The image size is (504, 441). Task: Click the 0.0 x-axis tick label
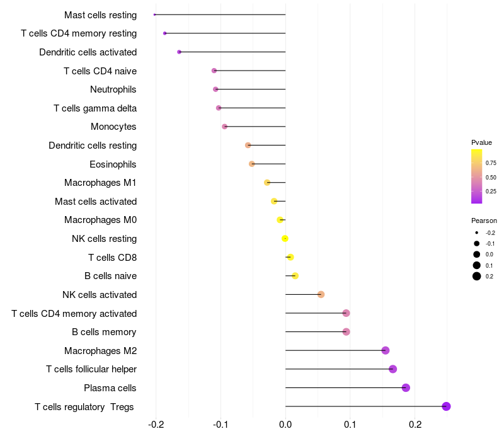point(285,425)
